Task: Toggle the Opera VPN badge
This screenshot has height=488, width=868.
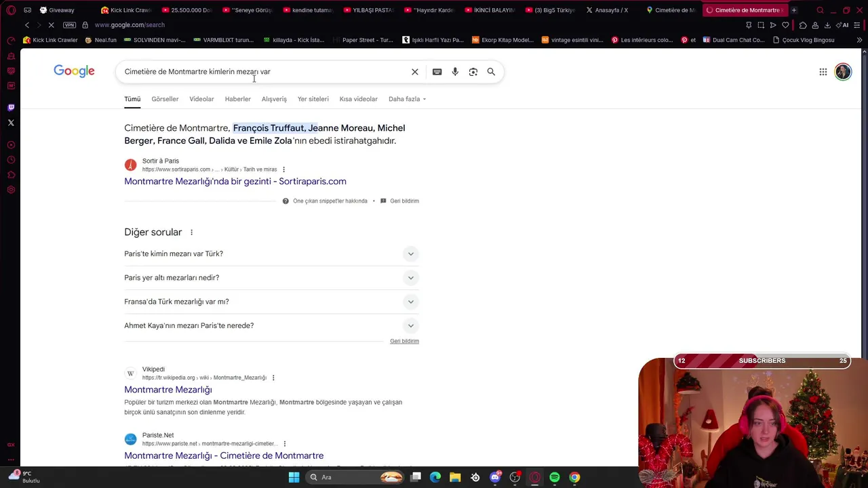Action: point(69,25)
